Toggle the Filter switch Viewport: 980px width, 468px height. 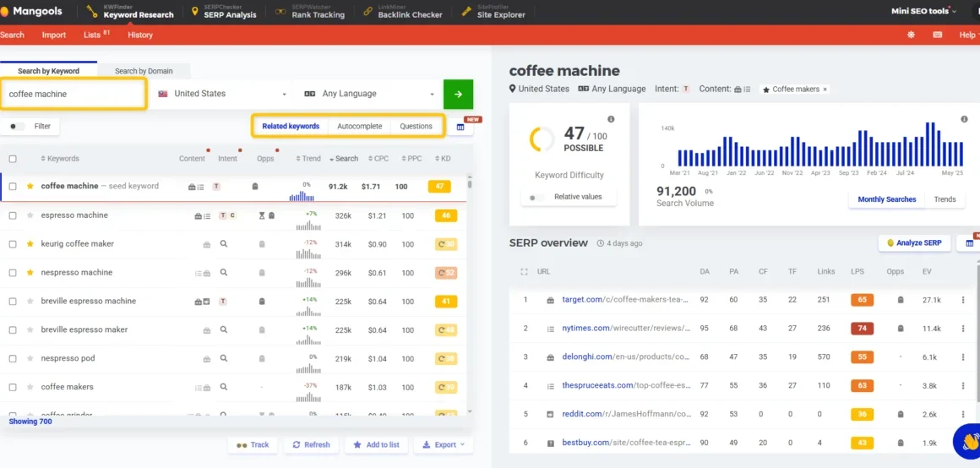(18, 126)
